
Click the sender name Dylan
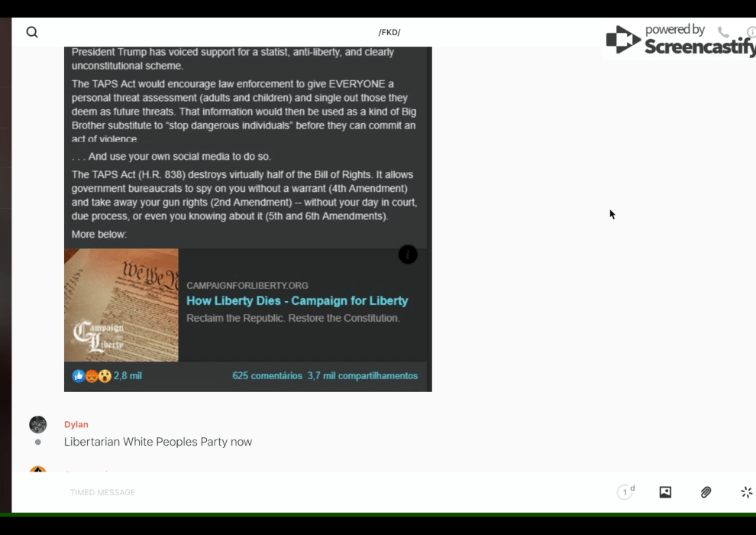pyautogui.click(x=76, y=425)
